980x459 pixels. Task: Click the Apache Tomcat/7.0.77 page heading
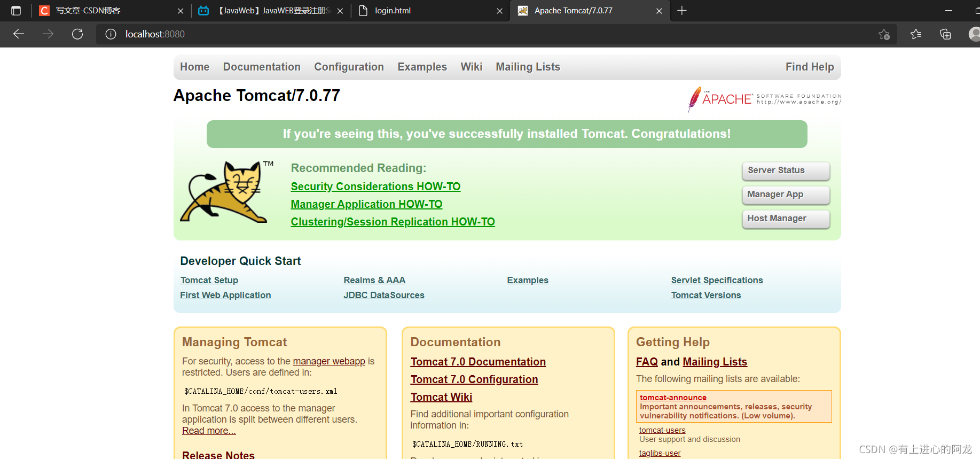coord(257,96)
